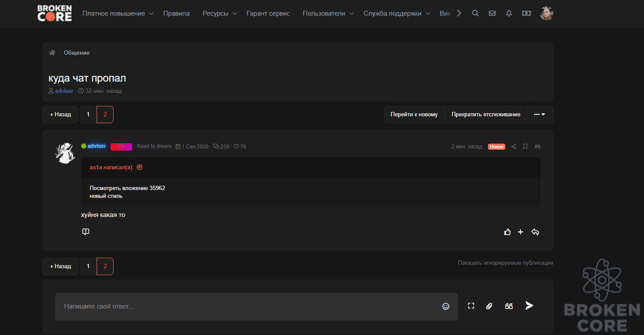Viewport: 644px width, 335px height.
Task: Reply to post using arrow icon
Action: tap(535, 232)
